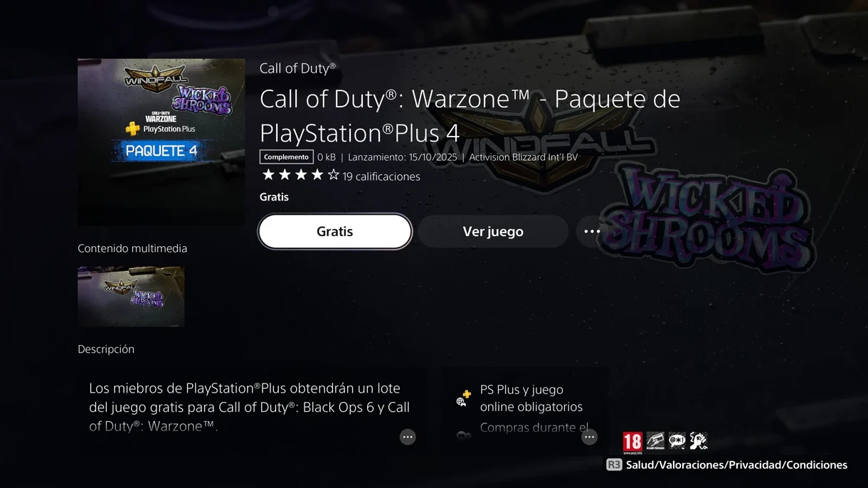
Task: Click the white Gratis download button
Action: tap(335, 231)
